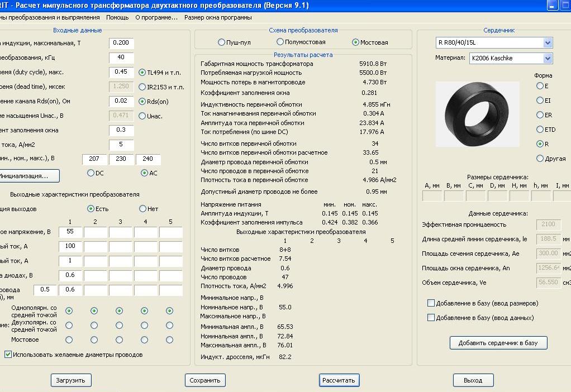571x392 pixels.
Task: Select the IR2153 и т.п. controller option
Action: click(x=142, y=87)
